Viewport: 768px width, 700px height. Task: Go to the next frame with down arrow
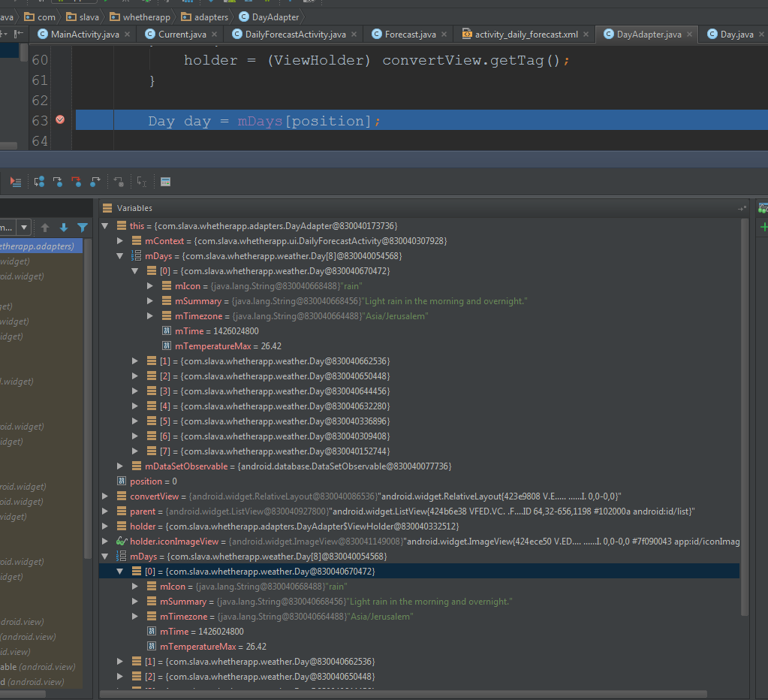click(x=64, y=228)
